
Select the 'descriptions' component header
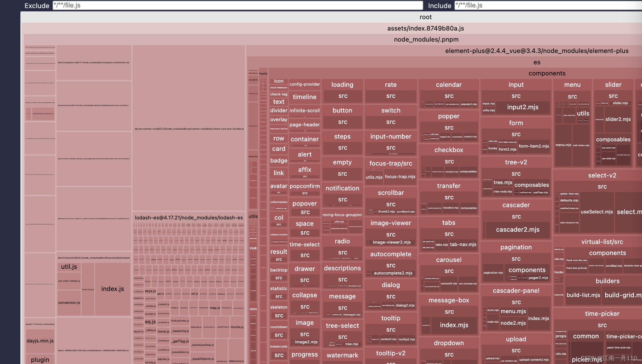[x=342, y=268]
